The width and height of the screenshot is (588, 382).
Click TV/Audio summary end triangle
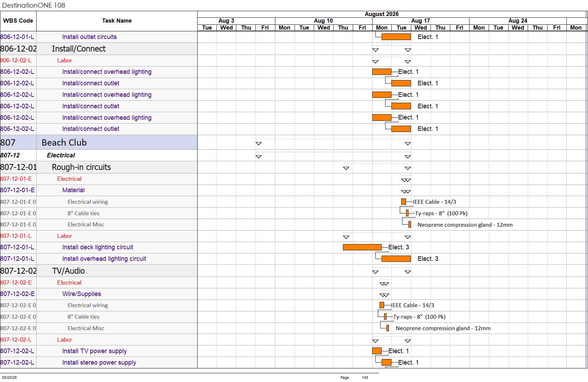coord(408,272)
